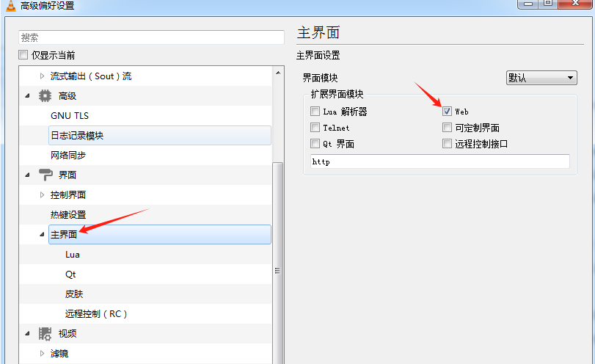595x364 pixels.
Task: Click the 搜索 search field
Action: click(151, 37)
